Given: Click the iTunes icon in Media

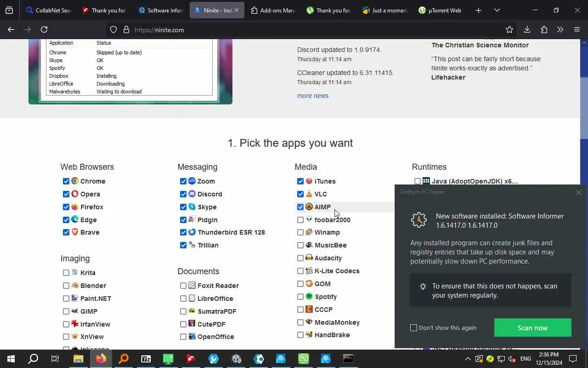Looking at the screenshot, I should coord(309,181).
